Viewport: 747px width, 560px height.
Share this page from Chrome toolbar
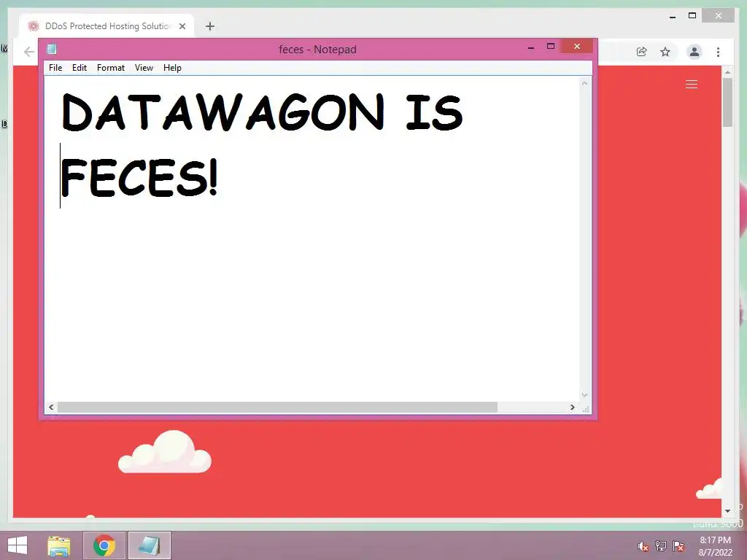pos(642,52)
